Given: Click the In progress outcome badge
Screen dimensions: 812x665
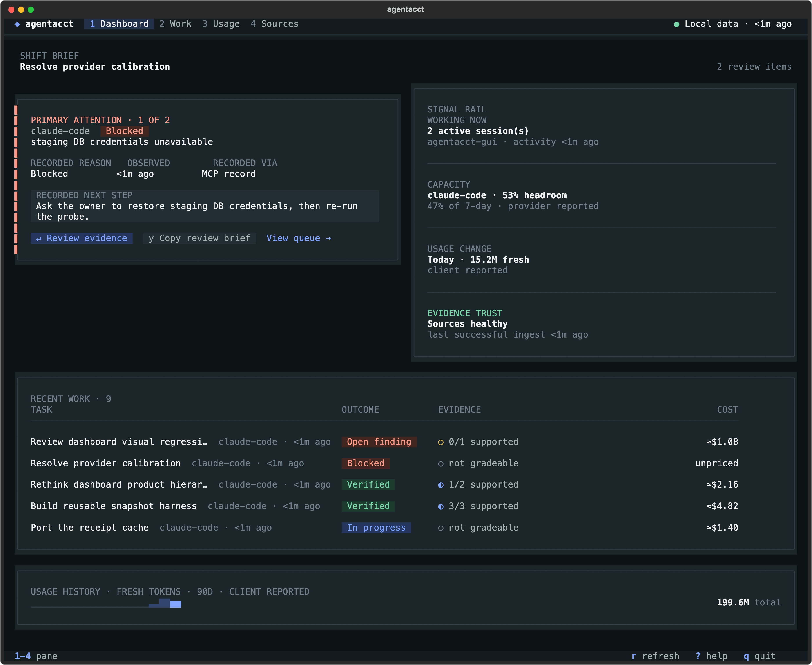Looking at the screenshot, I should pyautogui.click(x=376, y=528).
